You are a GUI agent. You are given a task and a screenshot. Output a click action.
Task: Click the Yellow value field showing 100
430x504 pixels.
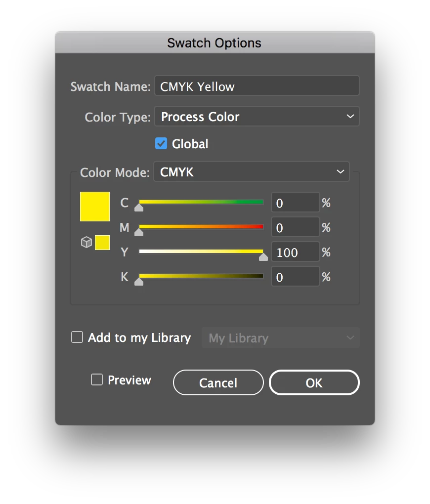coord(296,252)
